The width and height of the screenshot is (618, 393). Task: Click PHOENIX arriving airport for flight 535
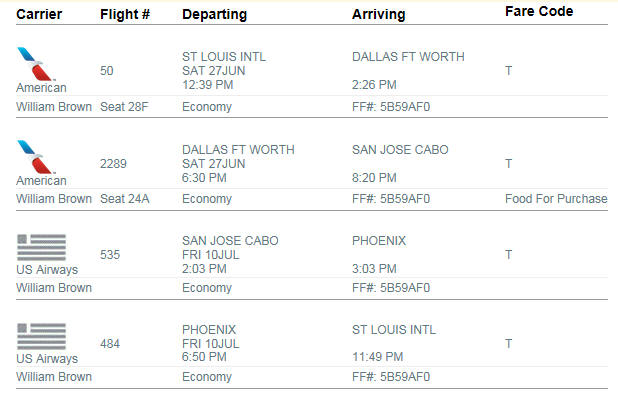pyautogui.click(x=379, y=241)
